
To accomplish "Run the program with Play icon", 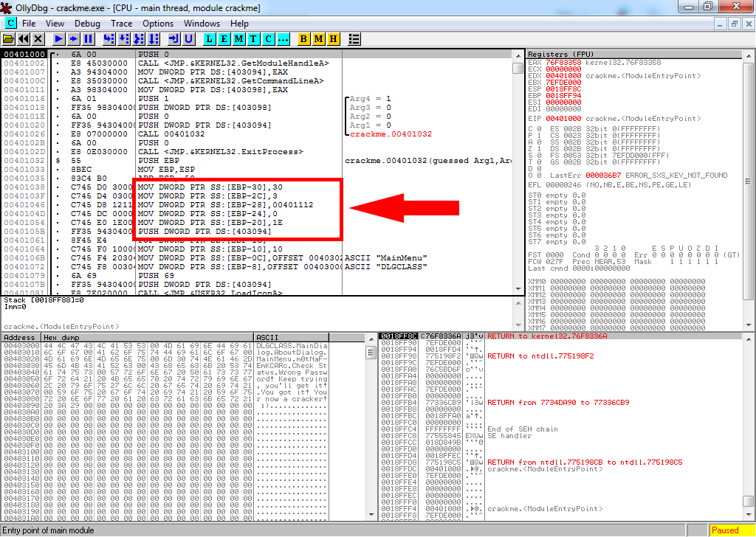I will (59, 38).
